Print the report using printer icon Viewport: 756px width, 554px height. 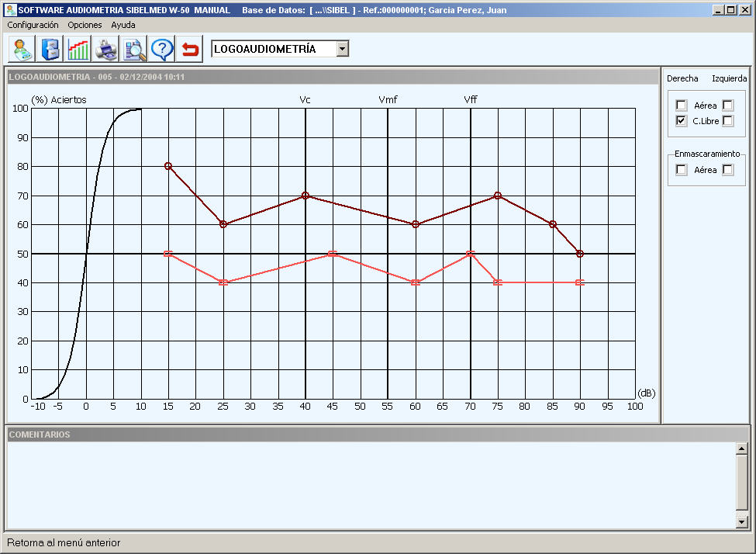pyautogui.click(x=105, y=49)
